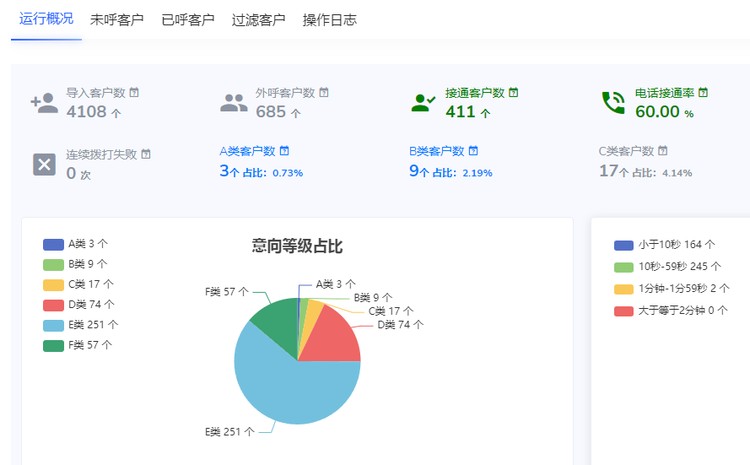Click the 意向等级占比 chart title
750x465 pixels.
pos(297,246)
